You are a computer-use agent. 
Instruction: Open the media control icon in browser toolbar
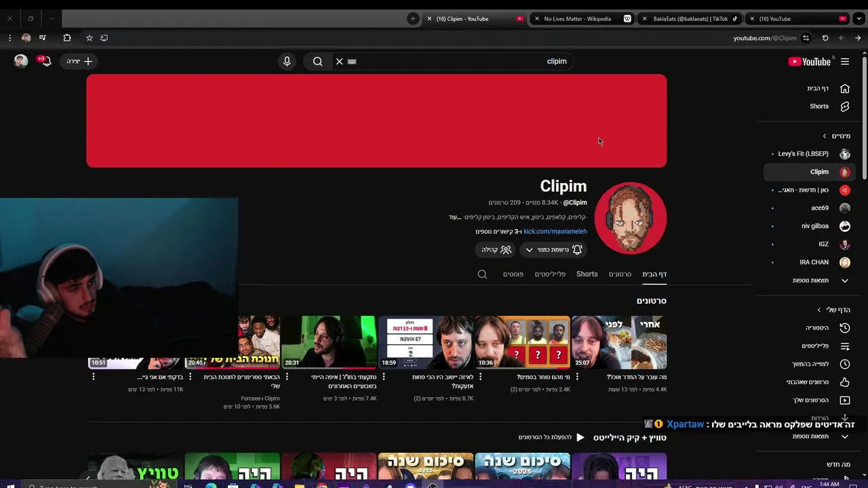(x=43, y=38)
